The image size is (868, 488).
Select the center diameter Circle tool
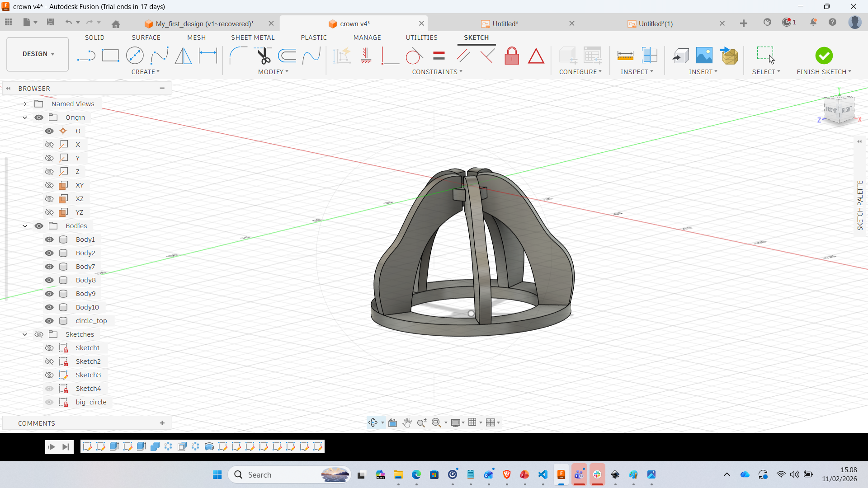(x=135, y=56)
